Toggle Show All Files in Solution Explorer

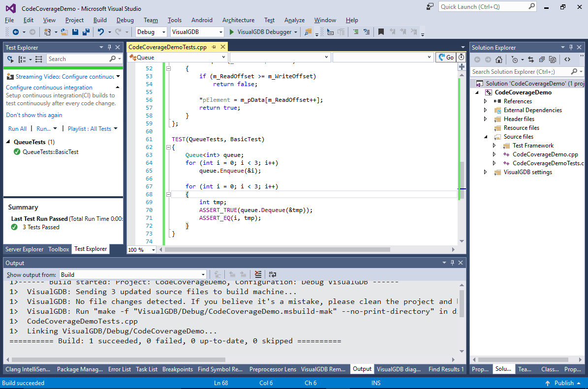click(x=553, y=59)
